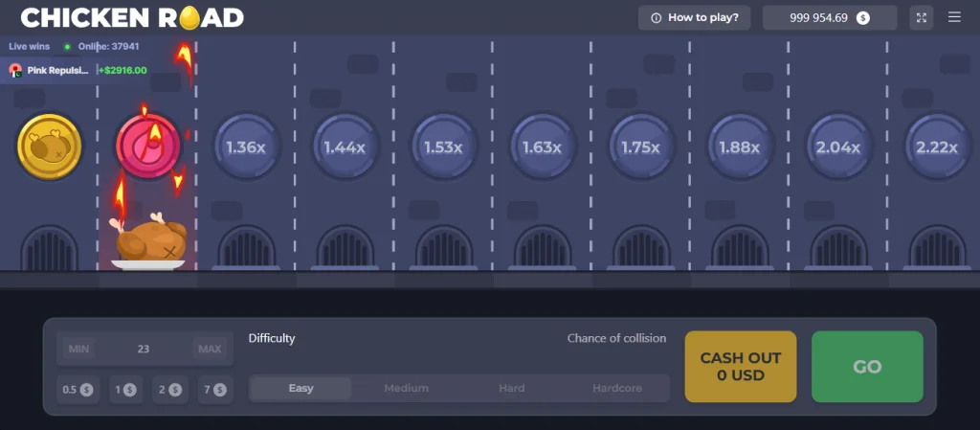Choose the 0.5 dollar quick bet
980x430 pixels.
tap(78, 390)
